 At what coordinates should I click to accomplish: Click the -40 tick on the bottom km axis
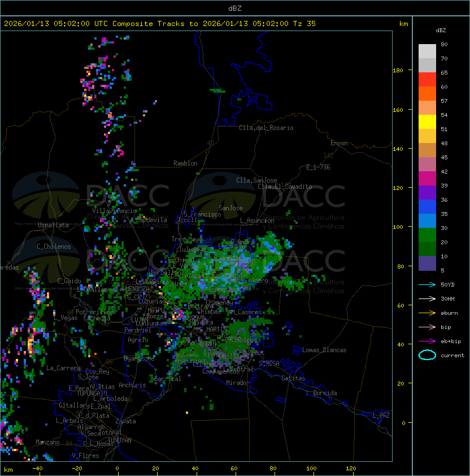point(37,469)
